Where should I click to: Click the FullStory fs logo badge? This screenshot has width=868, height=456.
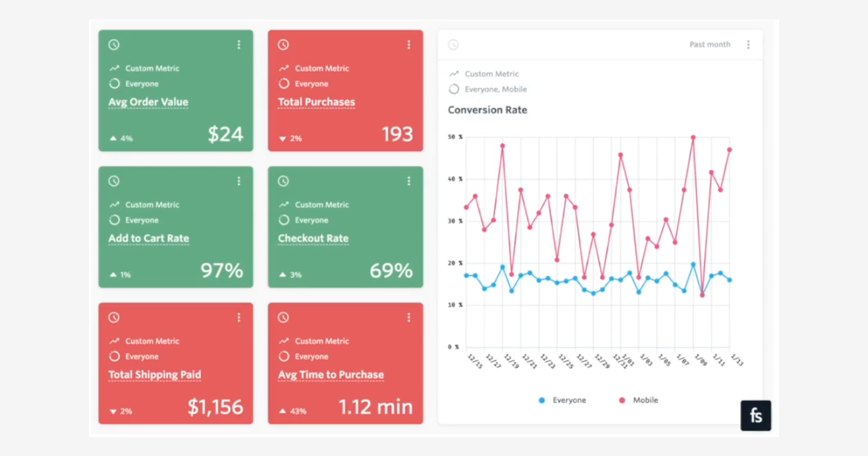755,415
